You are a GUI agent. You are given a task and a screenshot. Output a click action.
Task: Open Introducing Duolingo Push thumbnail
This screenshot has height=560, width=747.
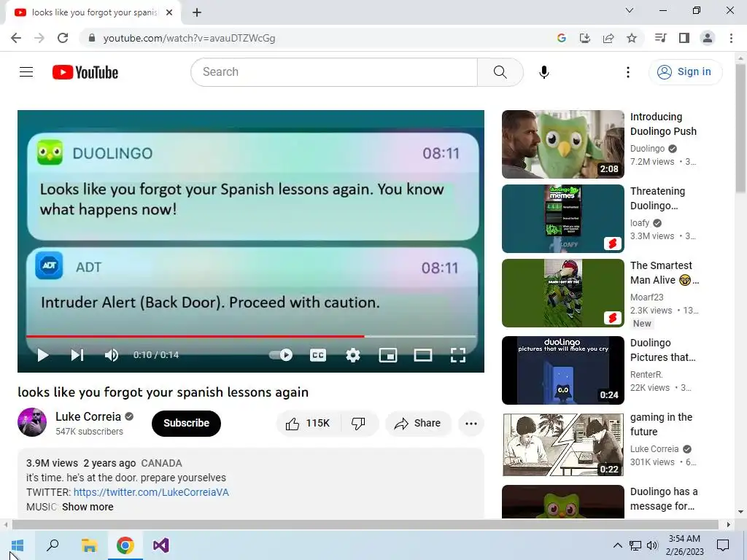point(563,144)
